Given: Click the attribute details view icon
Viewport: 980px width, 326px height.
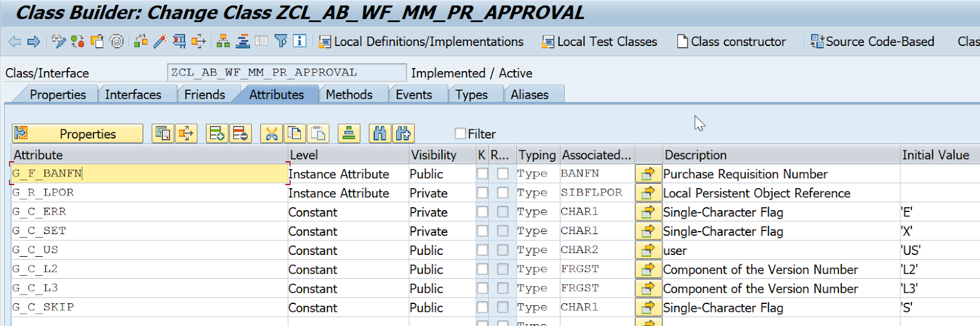Looking at the screenshot, I should click(162, 134).
